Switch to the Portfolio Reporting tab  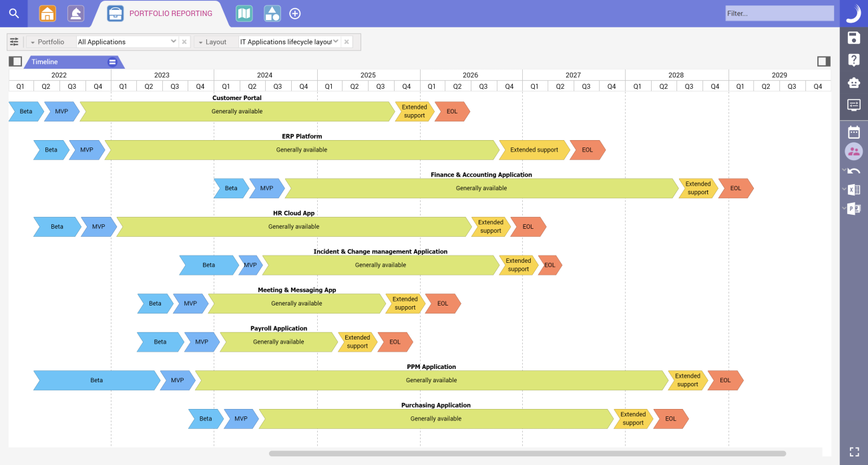point(162,13)
